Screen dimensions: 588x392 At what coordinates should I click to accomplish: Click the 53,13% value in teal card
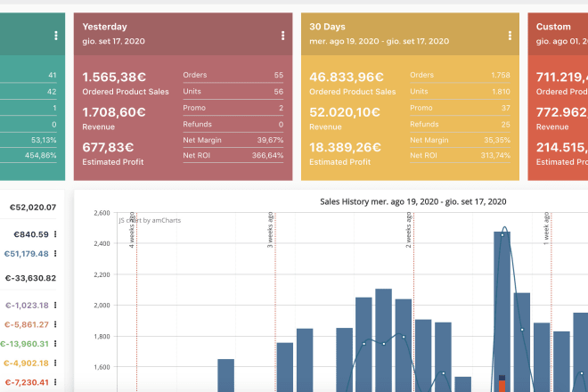tap(44, 140)
